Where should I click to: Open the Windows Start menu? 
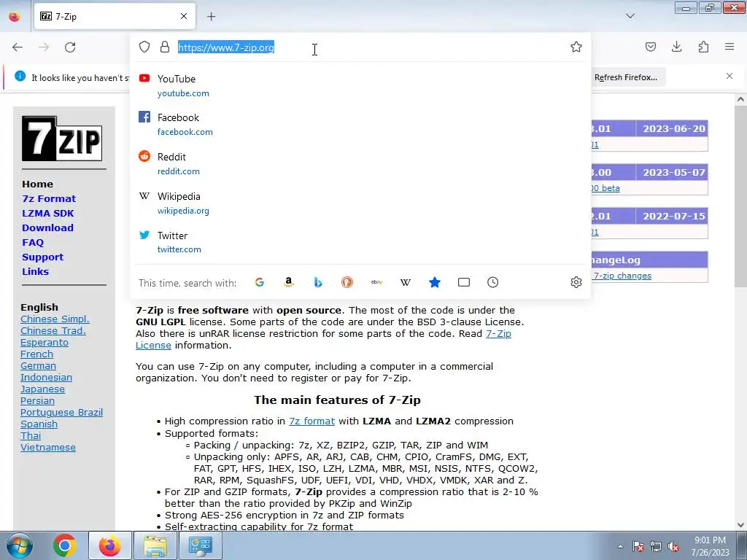coord(20,545)
